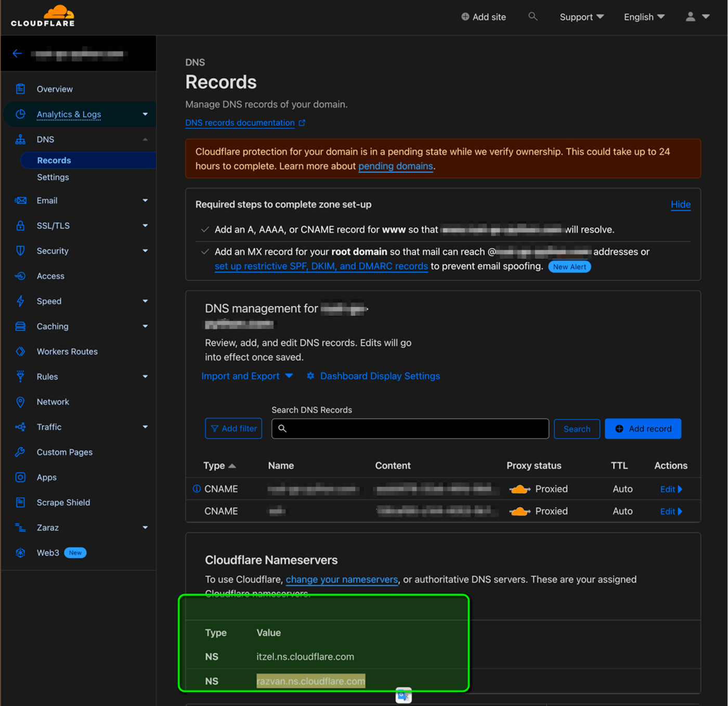Click inside the Search DNS Records field

coord(410,429)
